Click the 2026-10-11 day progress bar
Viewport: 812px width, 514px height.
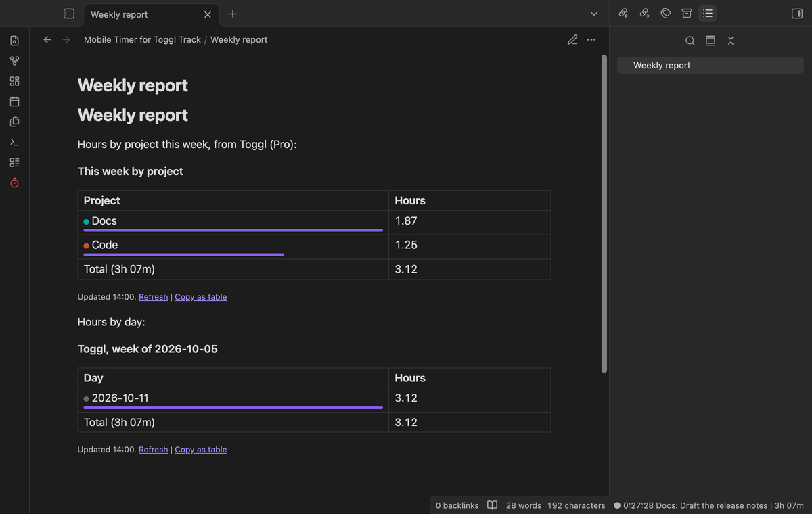point(233,408)
